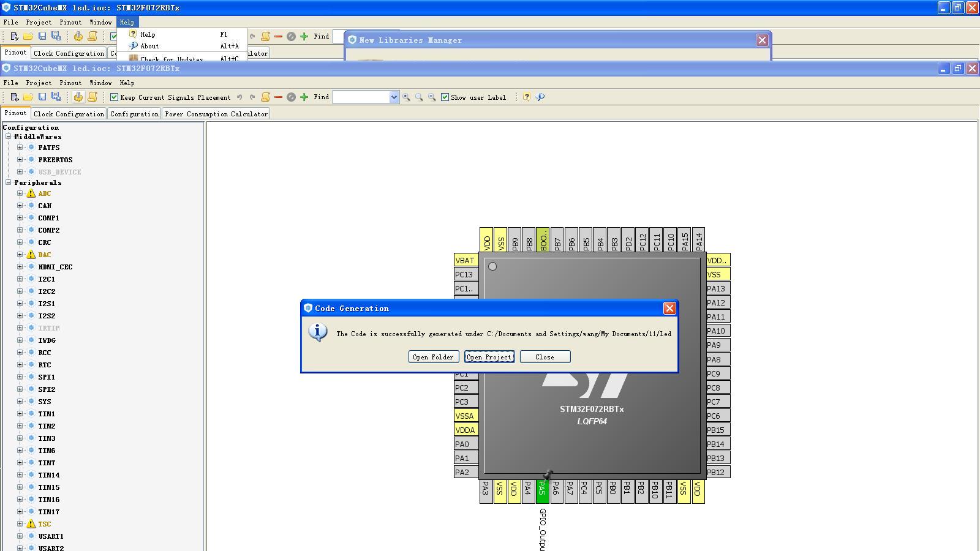980x551 pixels.
Task: Select SPI1 in peripherals tree
Action: point(47,377)
